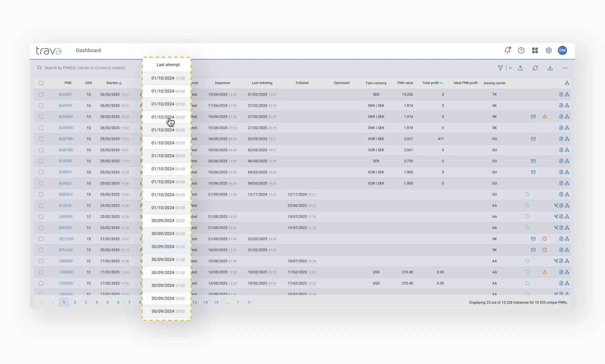Click the refresh table icon

535,68
